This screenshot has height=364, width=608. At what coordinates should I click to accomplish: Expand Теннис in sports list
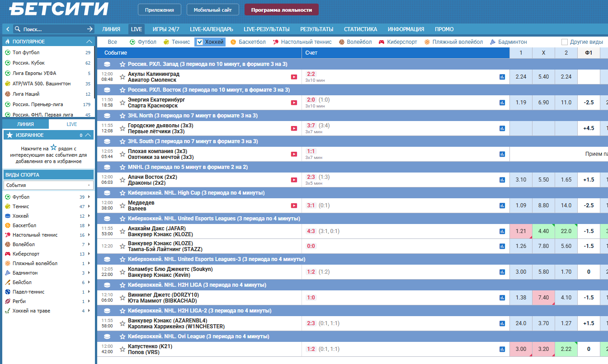[x=89, y=206]
